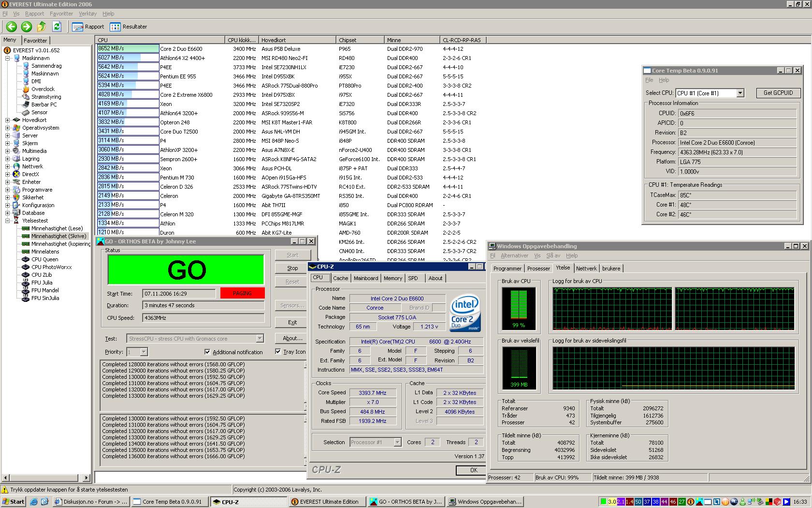Open Resultater in the EVEREST toolbar
Image resolution: width=812 pixels, height=508 pixels.
(x=129, y=27)
